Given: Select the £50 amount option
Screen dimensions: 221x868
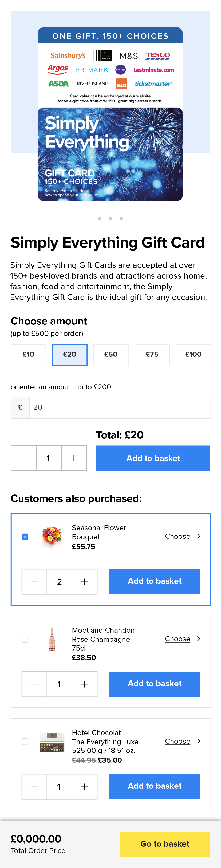Looking at the screenshot, I should click(x=111, y=355).
